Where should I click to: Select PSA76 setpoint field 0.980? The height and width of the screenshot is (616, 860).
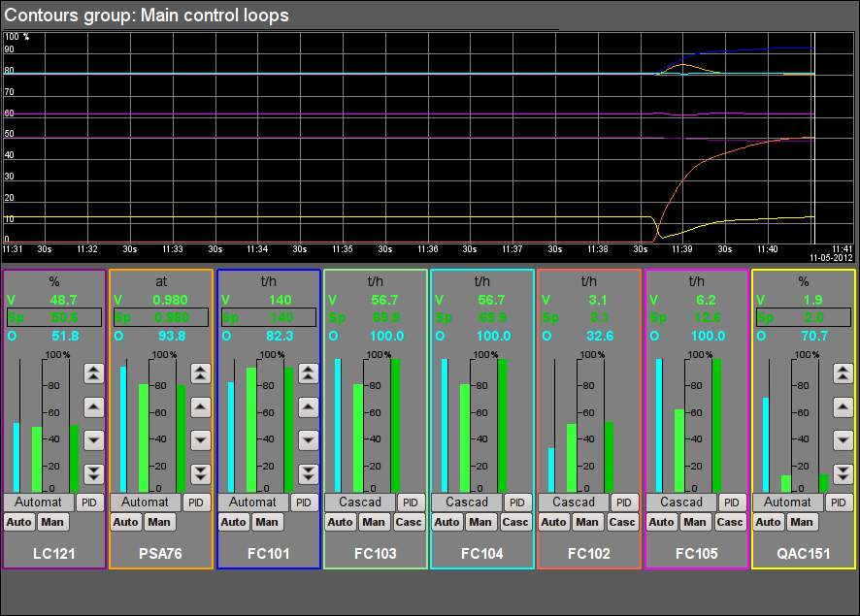click(x=161, y=317)
